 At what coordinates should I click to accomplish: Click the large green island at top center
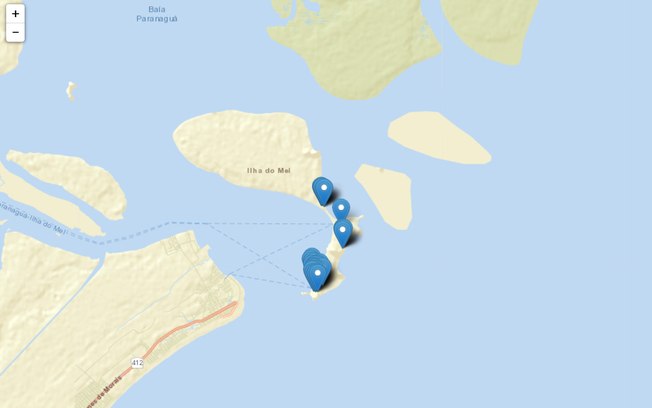354,47
